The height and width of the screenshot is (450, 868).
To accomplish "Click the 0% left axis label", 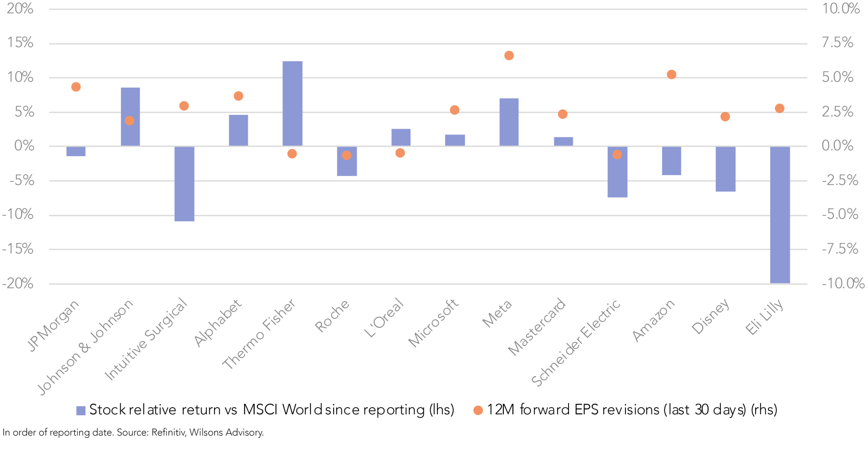I will (24, 146).
